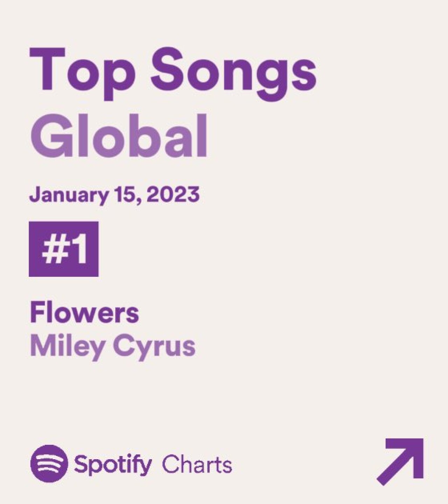Click the round Spotify logo icon
Screen dimensions: 448x504
49,463
